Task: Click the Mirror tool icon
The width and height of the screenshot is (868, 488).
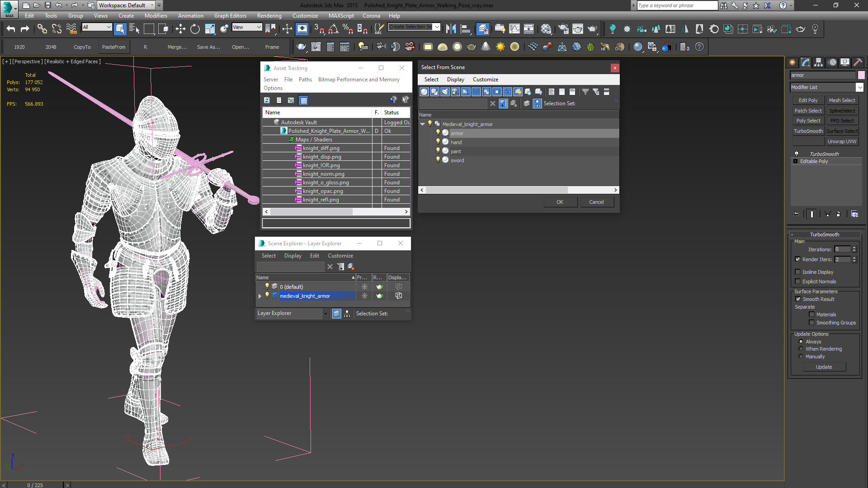Action: pyautogui.click(x=451, y=29)
